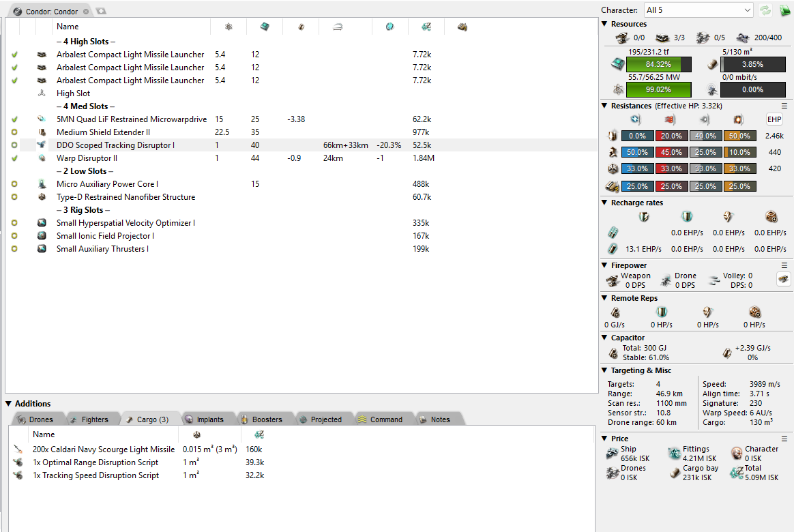This screenshot has width=794, height=532.
Task: Toggle state of 5MN Quad LiF Microwarpdrive
Action: point(14,119)
